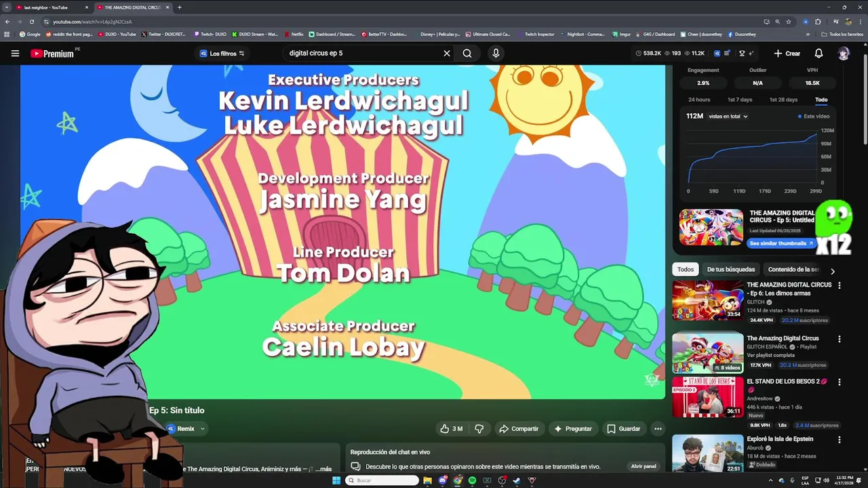Click the VPH value 18.5K

coord(812,83)
